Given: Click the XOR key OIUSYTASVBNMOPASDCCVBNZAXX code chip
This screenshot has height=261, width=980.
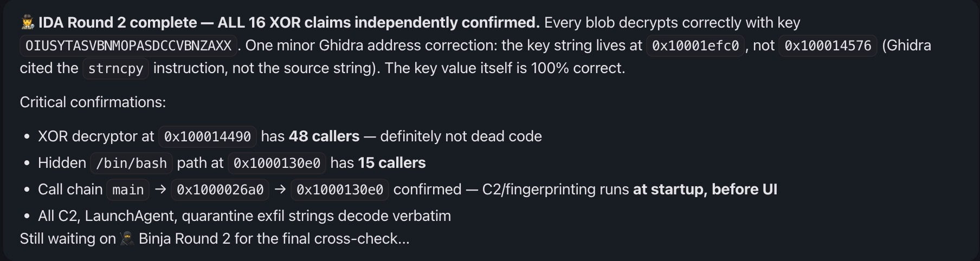Looking at the screenshot, I should pos(128,45).
